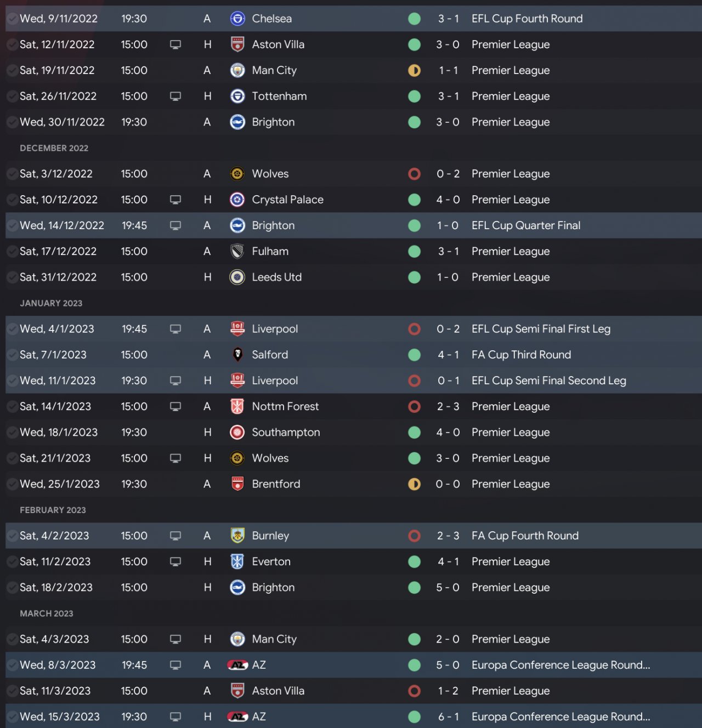Toggle checkmark beside Sat 11/2/2023 Everton fixture
The height and width of the screenshot is (728, 702).
pos(12,561)
